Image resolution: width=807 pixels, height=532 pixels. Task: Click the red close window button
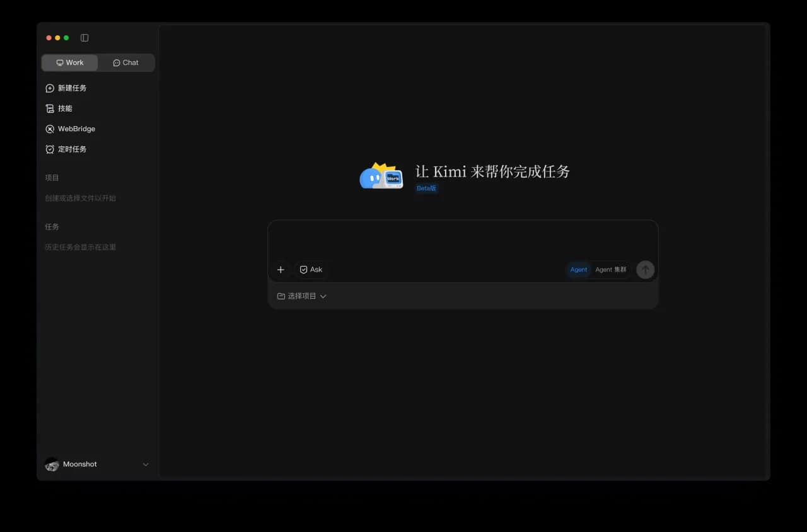tap(49, 38)
